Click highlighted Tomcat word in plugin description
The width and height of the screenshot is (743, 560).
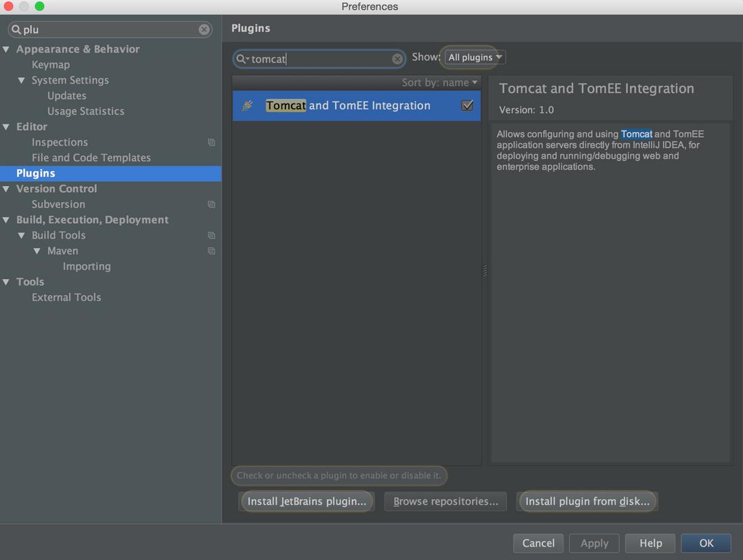point(636,134)
